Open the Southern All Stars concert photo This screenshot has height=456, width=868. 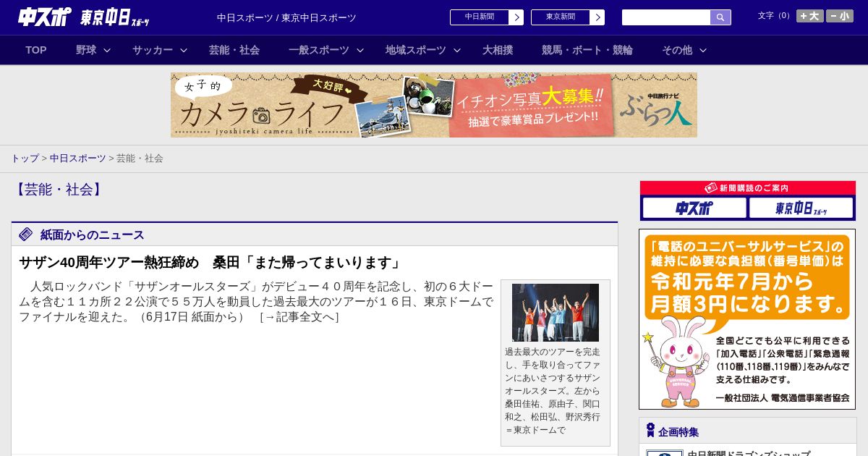(x=556, y=313)
